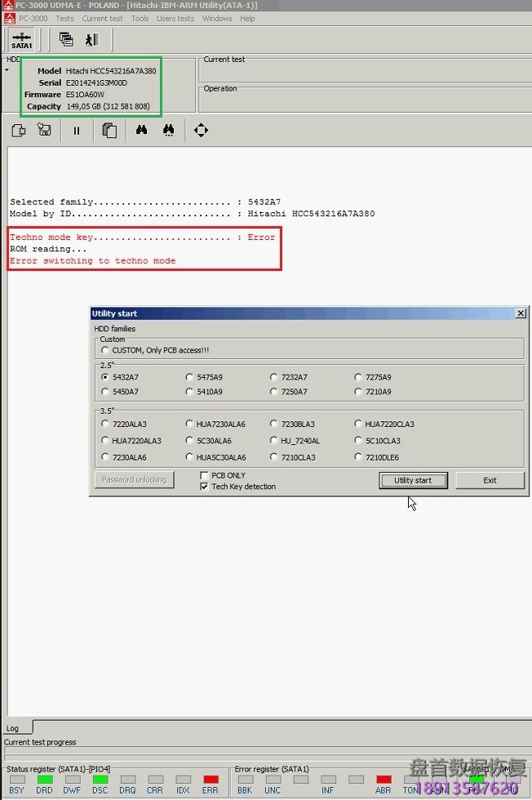Open the Users tests menu
This screenshot has width=532, height=800.
click(175, 18)
